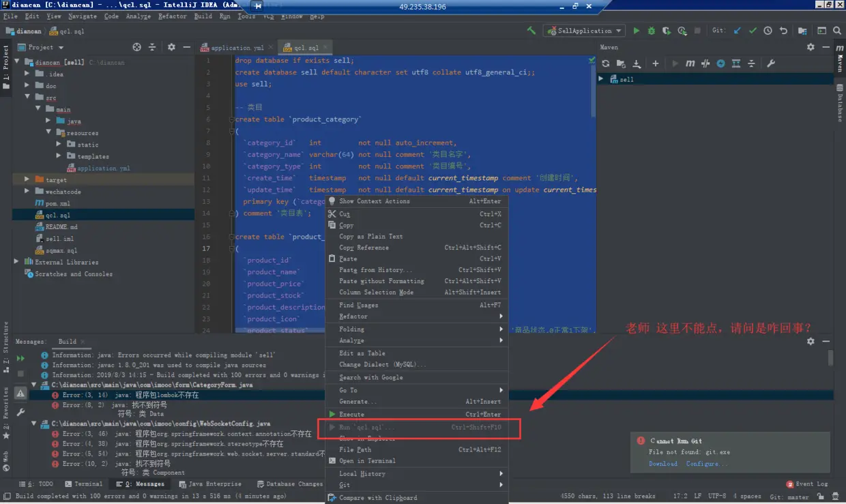846x504 pixels.
Task: Run with coverage shield icon
Action: tap(667, 31)
